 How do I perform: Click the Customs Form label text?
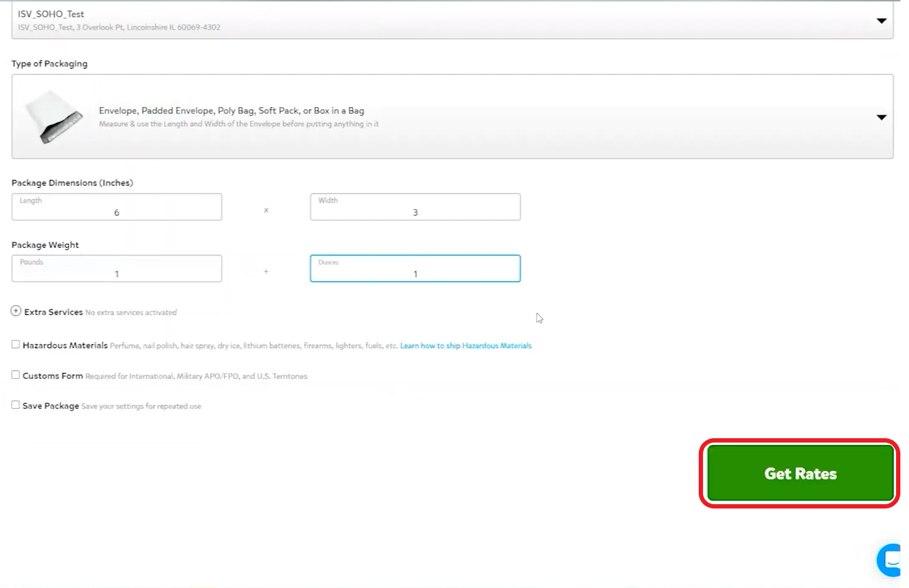(52, 376)
